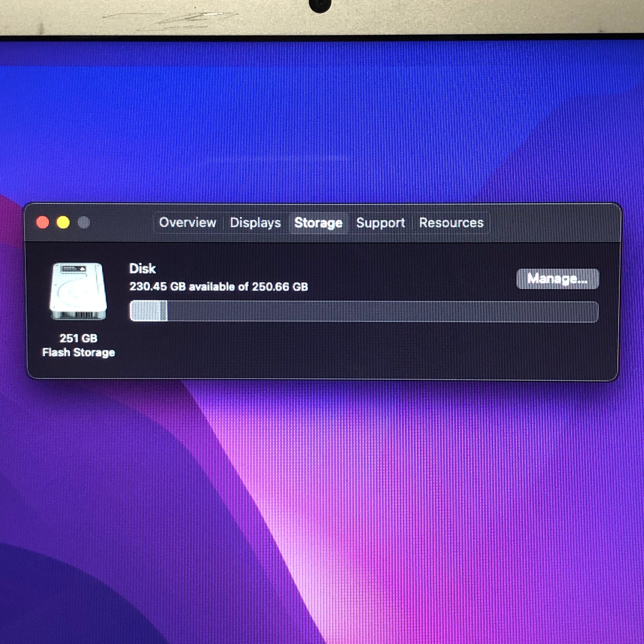Image resolution: width=644 pixels, height=644 pixels.
Task: Open the Resources tab
Action: (x=451, y=223)
